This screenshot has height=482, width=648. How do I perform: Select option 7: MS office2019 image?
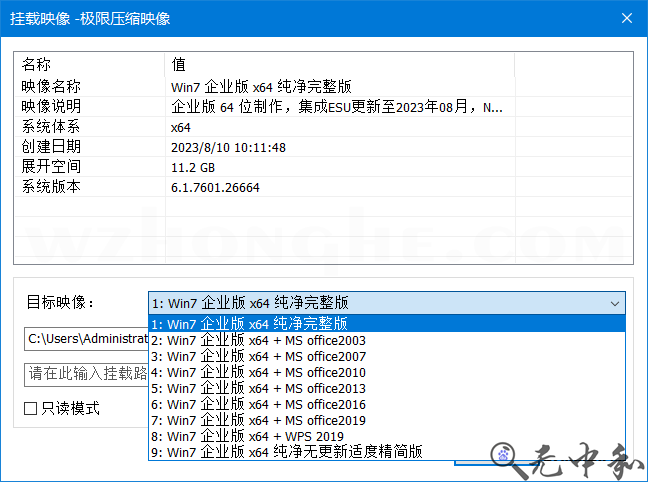tap(386, 420)
